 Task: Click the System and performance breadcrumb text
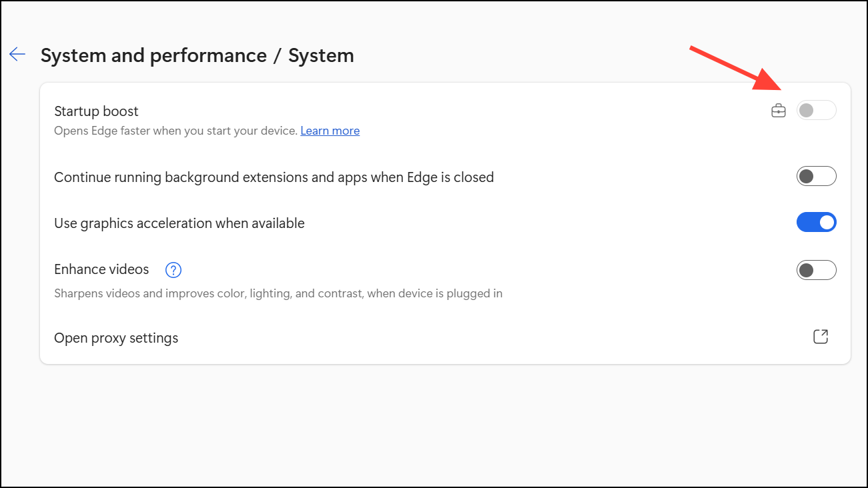tap(153, 55)
